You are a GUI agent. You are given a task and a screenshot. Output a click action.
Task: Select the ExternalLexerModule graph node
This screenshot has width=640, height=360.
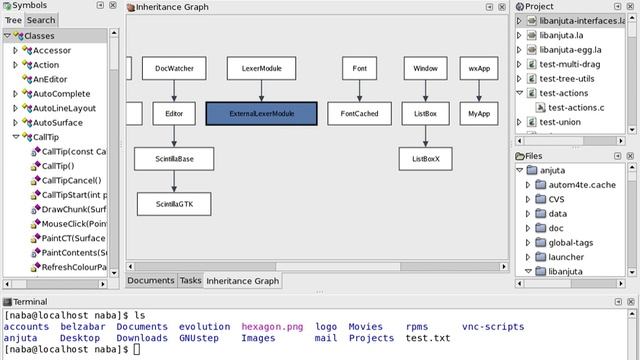click(262, 113)
